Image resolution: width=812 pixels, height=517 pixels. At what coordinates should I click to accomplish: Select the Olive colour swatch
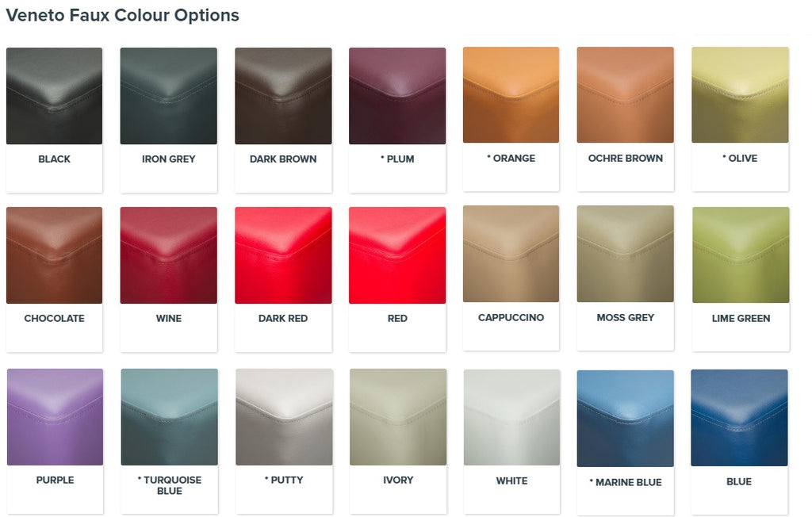coord(740,95)
